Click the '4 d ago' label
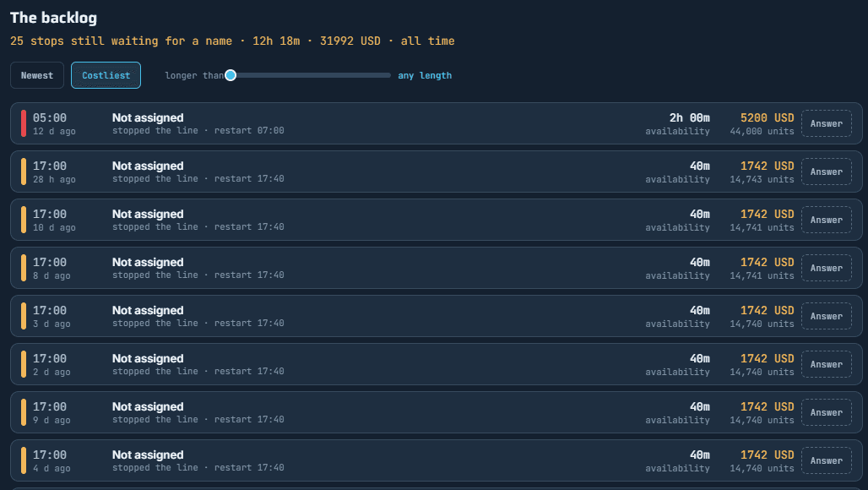 tap(52, 468)
